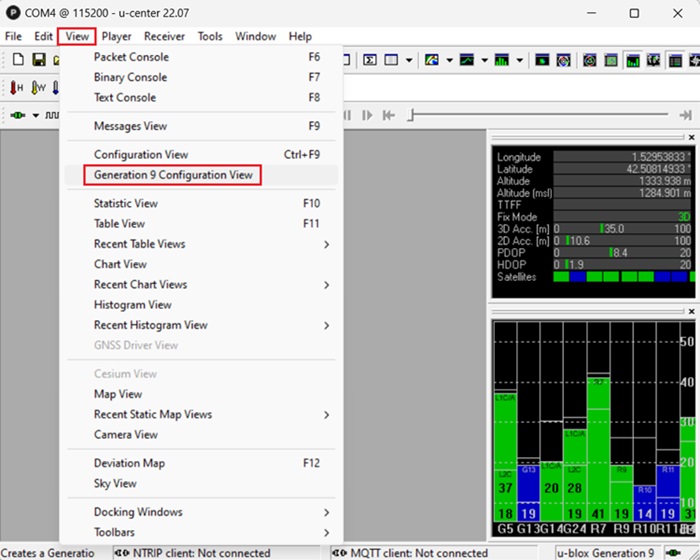Open the Receiver menu
700x560 pixels.
(x=164, y=36)
